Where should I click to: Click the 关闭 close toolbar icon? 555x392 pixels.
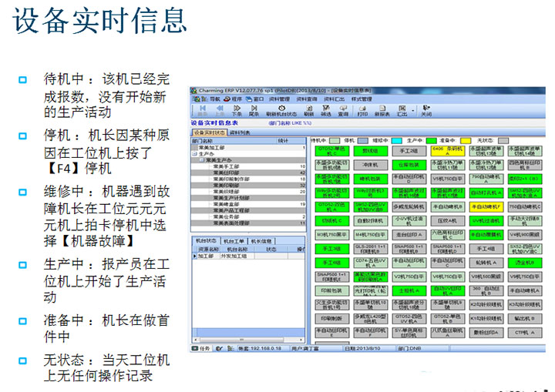pos(426,110)
